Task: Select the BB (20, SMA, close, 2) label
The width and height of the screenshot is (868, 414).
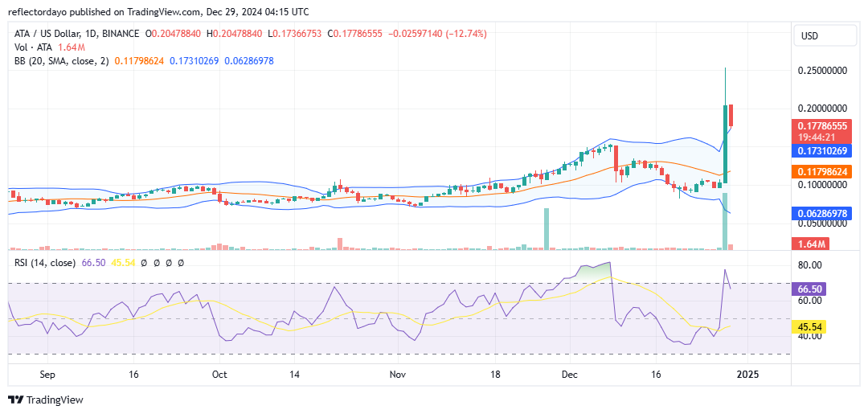Action: coord(62,61)
